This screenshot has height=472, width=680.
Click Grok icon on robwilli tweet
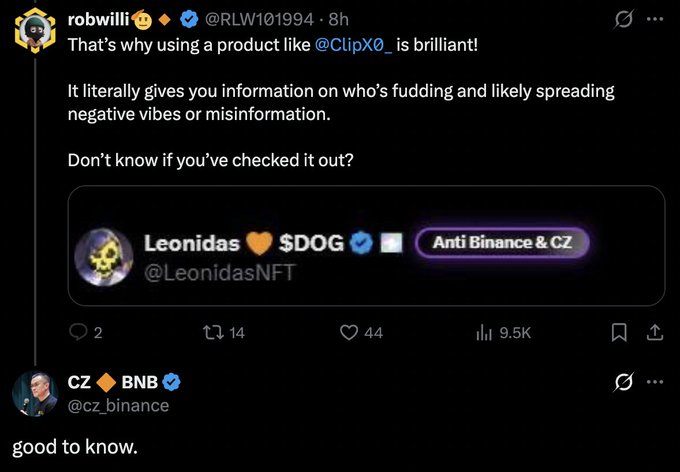coord(623,19)
